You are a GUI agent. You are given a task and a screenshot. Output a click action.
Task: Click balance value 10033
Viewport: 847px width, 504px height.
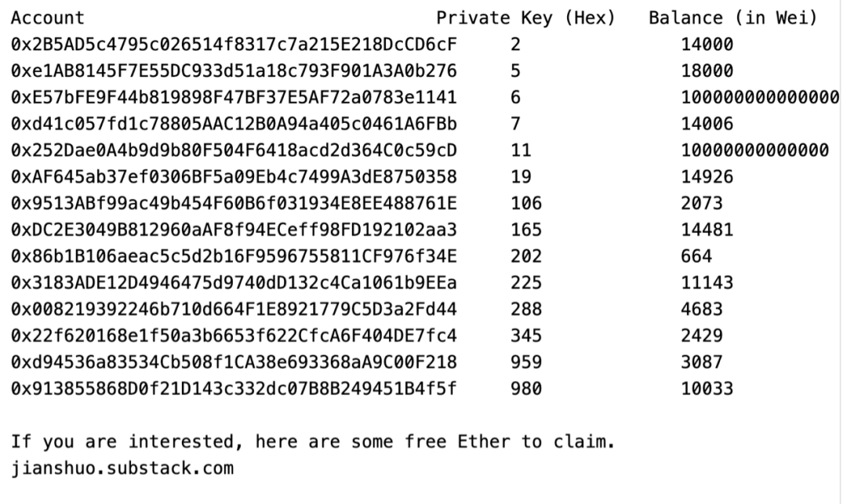[x=707, y=389]
